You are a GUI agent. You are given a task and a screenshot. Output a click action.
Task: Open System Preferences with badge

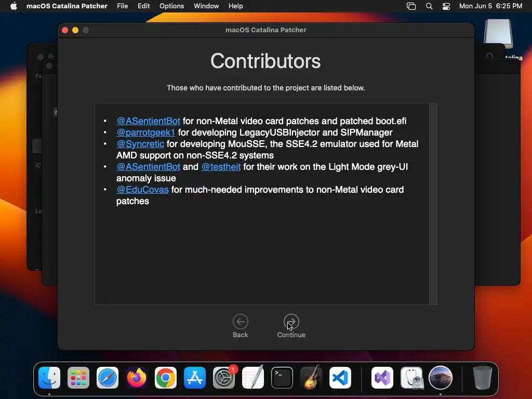[x=224, y=378]
